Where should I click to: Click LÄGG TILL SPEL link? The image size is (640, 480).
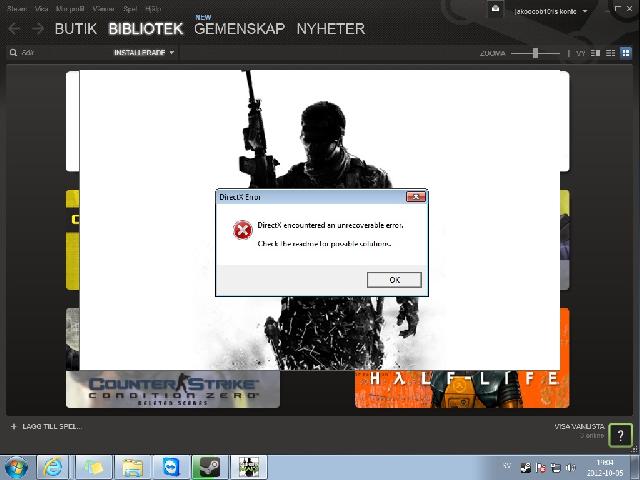click(x=52, y=427)
